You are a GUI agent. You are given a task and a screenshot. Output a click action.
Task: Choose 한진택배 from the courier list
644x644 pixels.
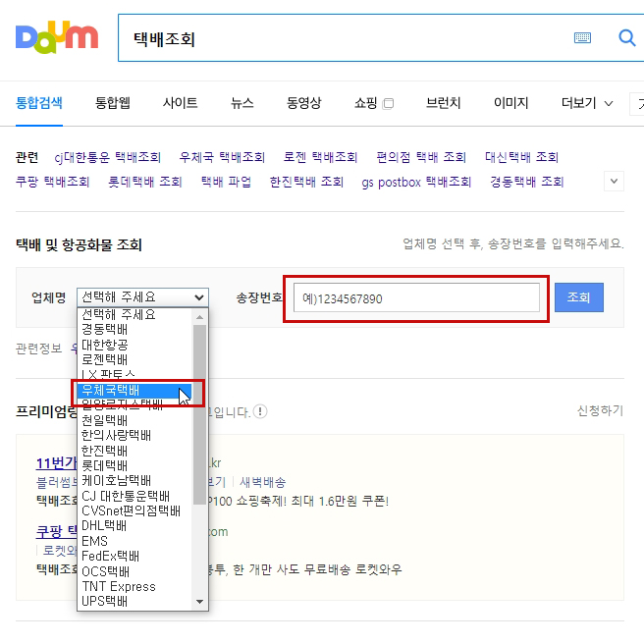click(134, 451)
